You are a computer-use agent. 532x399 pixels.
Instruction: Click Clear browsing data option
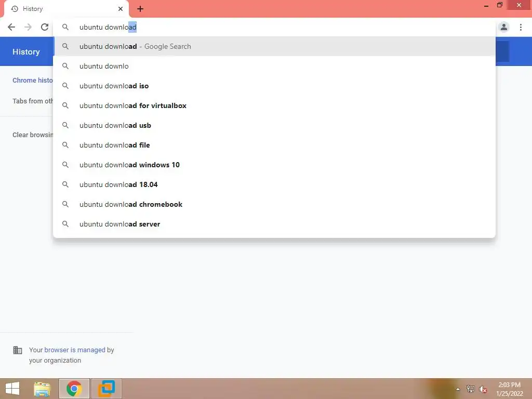point(33,135)
